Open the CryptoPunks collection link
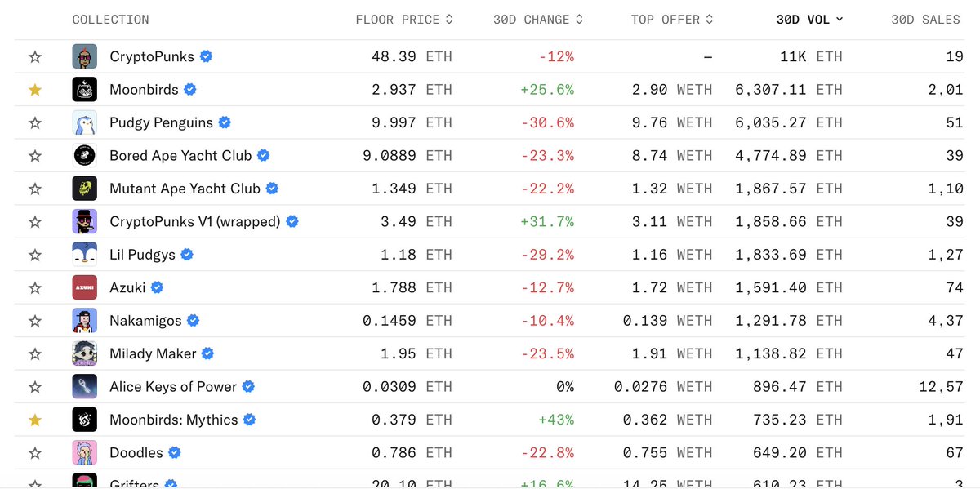 coord(152,57)
